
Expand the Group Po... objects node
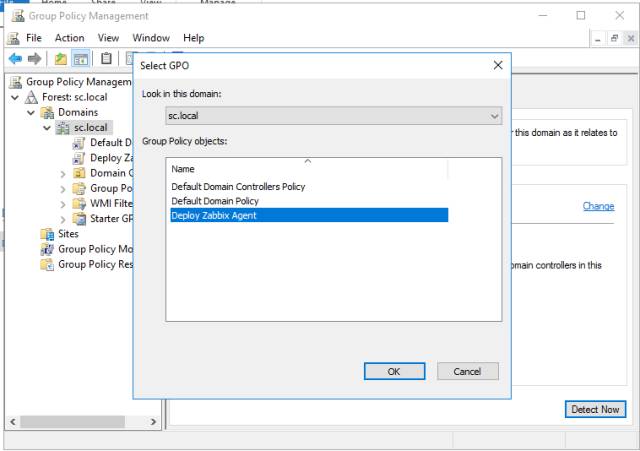tap(63, 189)
